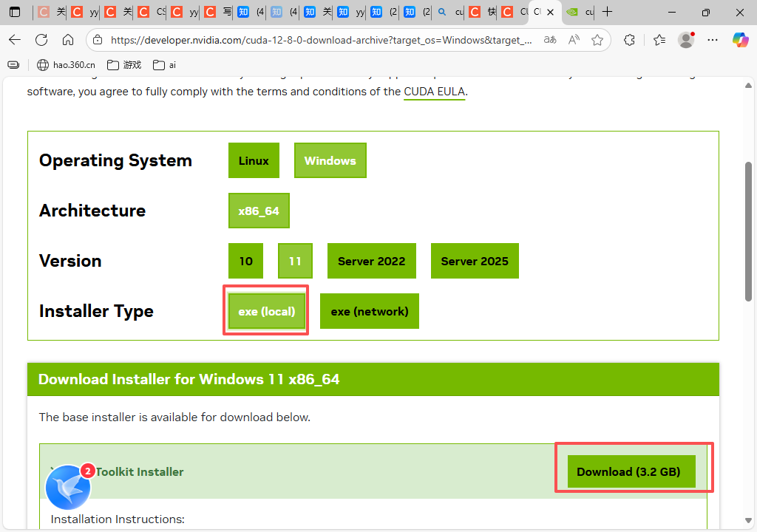Open the browser home page

tap(68, 40)
